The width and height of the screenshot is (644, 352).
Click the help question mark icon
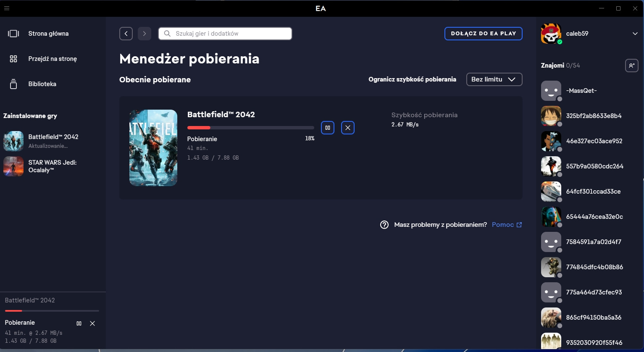tap(384, 225)
